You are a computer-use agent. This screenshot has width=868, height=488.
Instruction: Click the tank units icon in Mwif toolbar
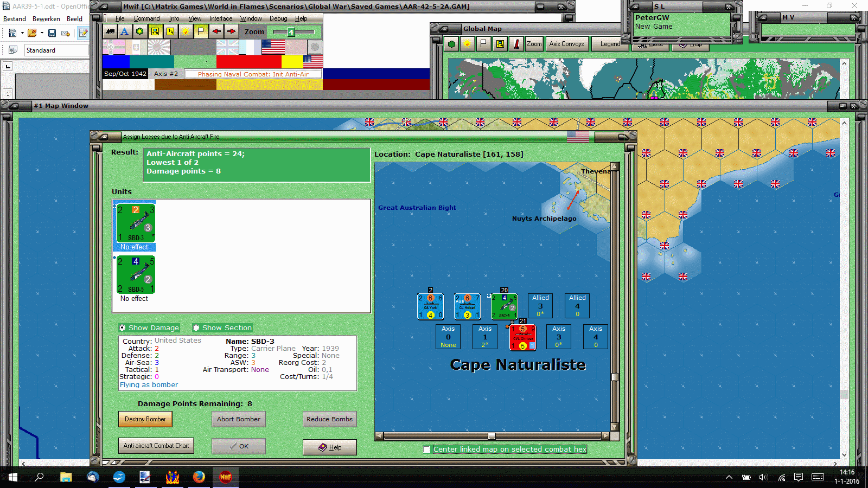click(110, 31)
